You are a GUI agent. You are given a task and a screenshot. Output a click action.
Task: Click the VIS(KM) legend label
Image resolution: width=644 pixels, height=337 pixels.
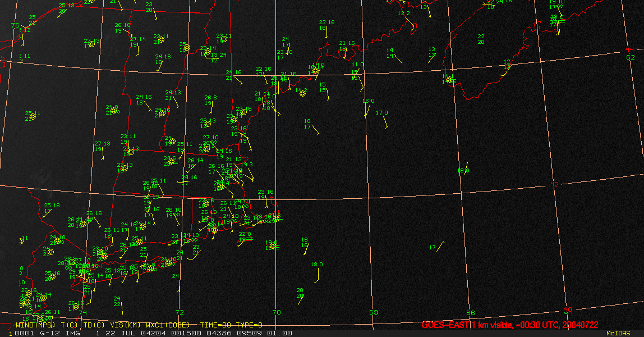[125, 325]
